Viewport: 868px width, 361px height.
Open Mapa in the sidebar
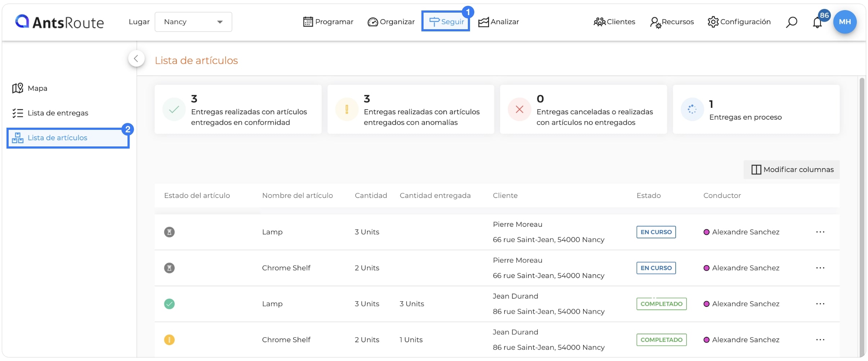pyautogui.click(x=30, y=88)
